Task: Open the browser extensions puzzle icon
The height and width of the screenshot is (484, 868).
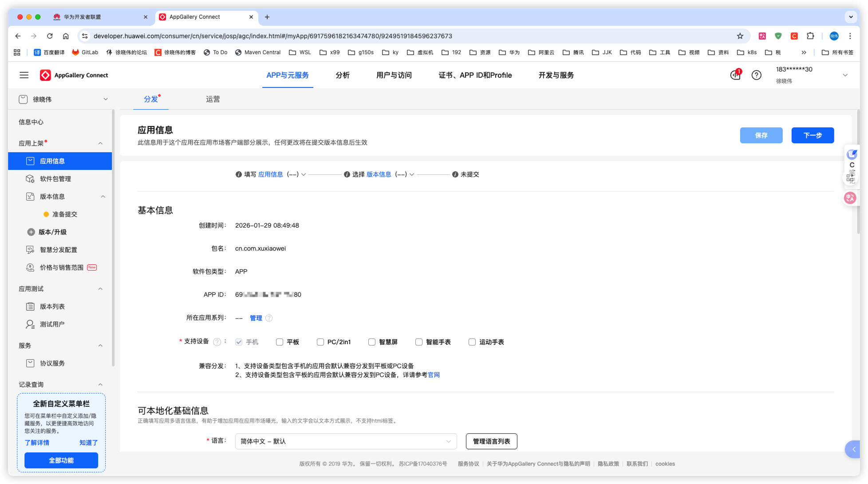Action: point(810,36)
